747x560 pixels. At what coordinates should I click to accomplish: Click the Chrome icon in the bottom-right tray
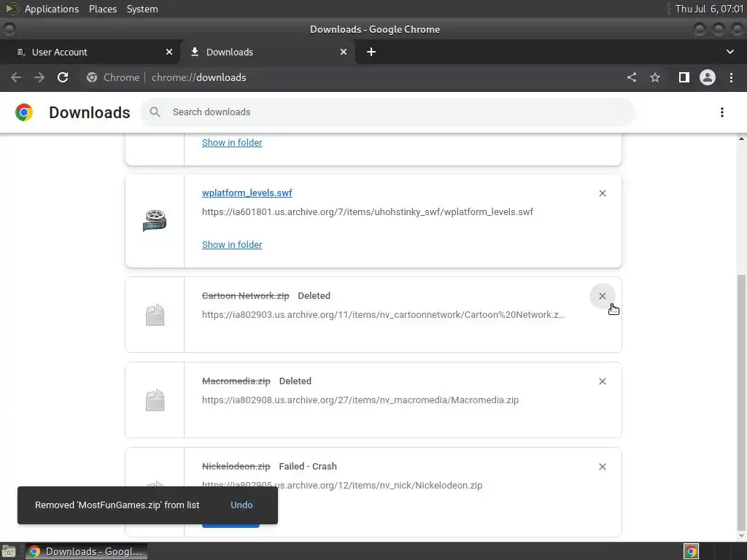[692, 551]
